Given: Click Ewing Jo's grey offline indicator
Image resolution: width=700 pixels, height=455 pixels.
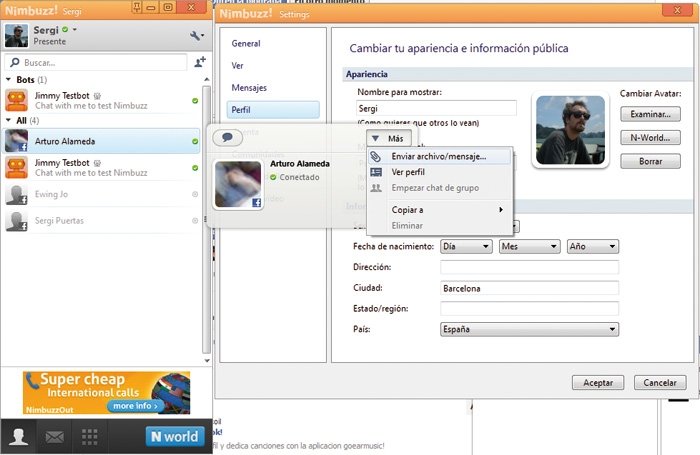Looking at the screenshot, I should coord(195,194).
